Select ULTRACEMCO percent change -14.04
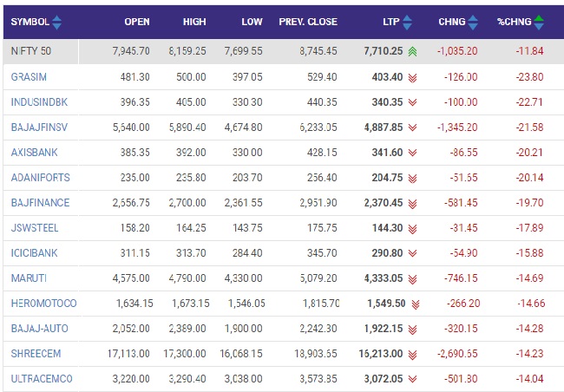This screenshot has height=392, width=564. 529,379
